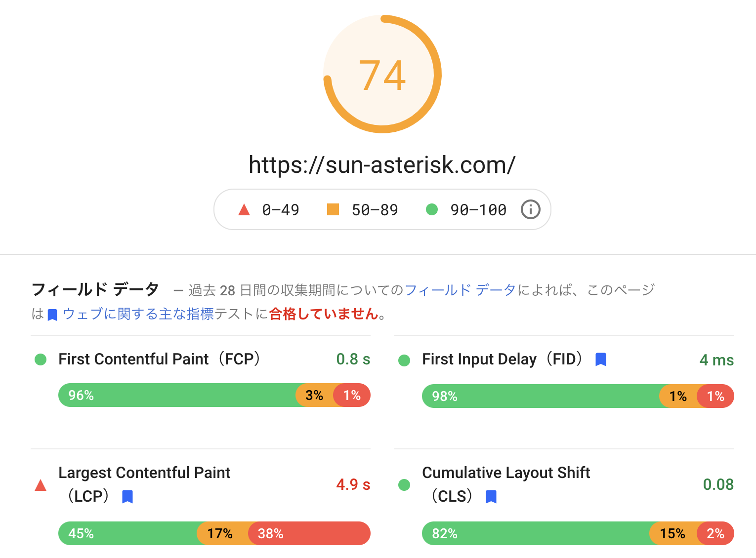This screenshot has width=756, height=558.
Task: Click the green dot beside Cumulative Layout Shift
Action: [404, 485]
